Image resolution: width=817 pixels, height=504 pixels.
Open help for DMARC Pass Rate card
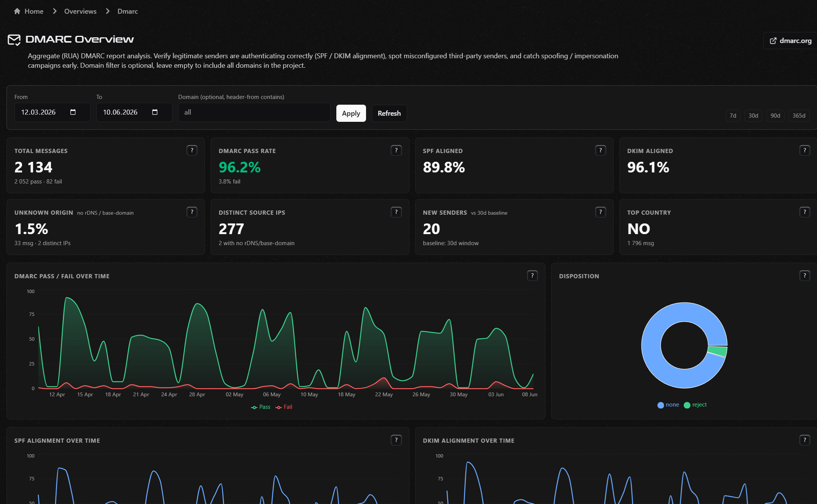[x=396, y=150]
